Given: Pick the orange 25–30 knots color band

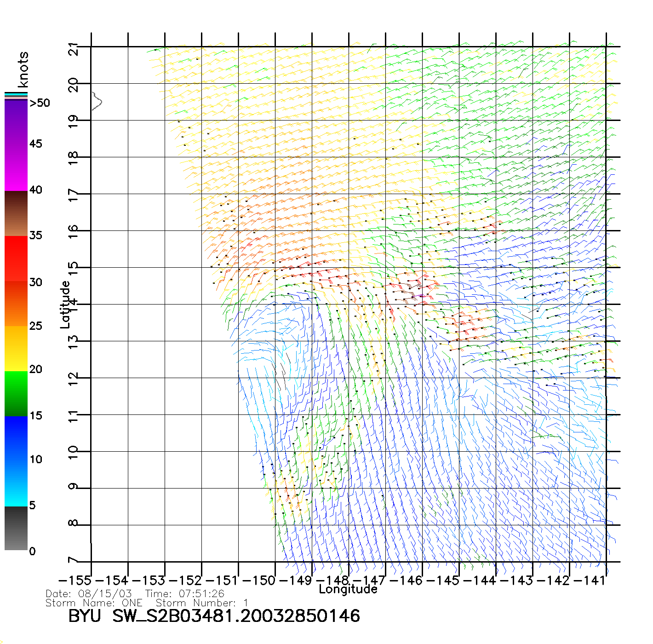Looking at the screenshot, I should (16, 304).
